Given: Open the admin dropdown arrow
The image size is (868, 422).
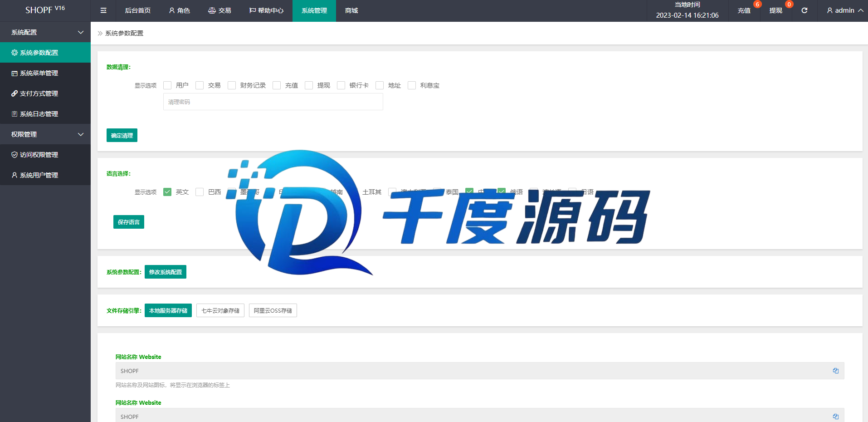Looking at the screenshot, I should (x=860, y=10).
